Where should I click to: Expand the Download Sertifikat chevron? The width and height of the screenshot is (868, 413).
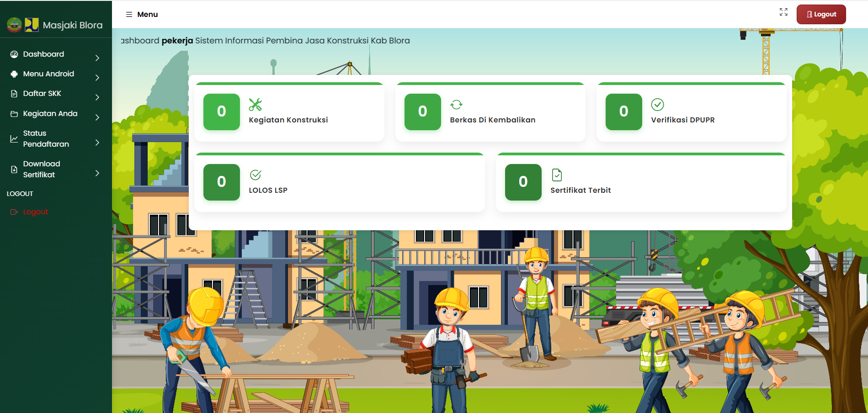pyautogui.click(x=97, y=173)
